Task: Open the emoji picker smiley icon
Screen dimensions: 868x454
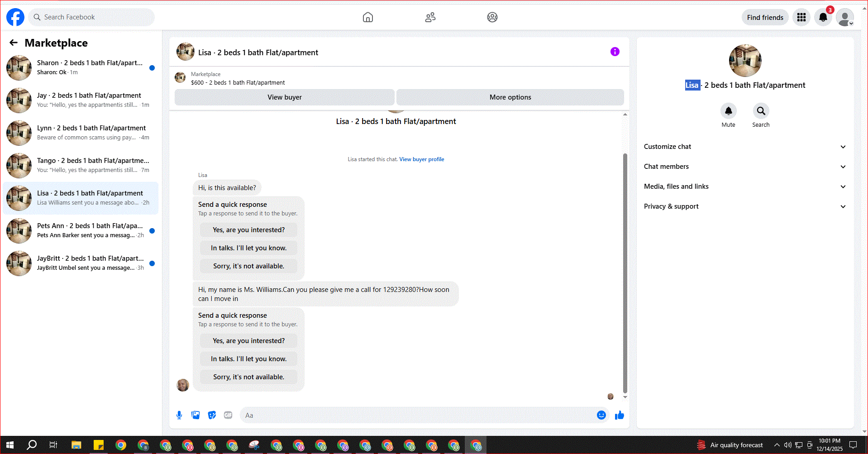Action: click(x=601, y=415)
